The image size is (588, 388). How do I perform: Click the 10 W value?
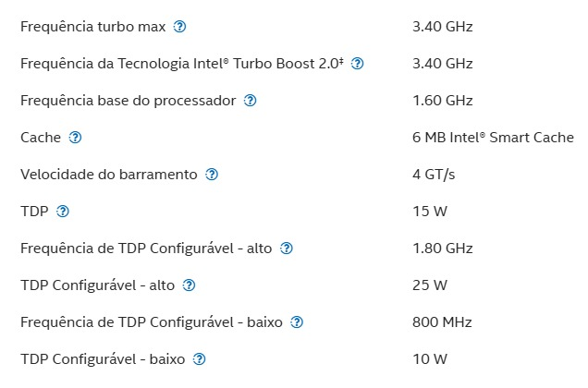tap(430, 359)
